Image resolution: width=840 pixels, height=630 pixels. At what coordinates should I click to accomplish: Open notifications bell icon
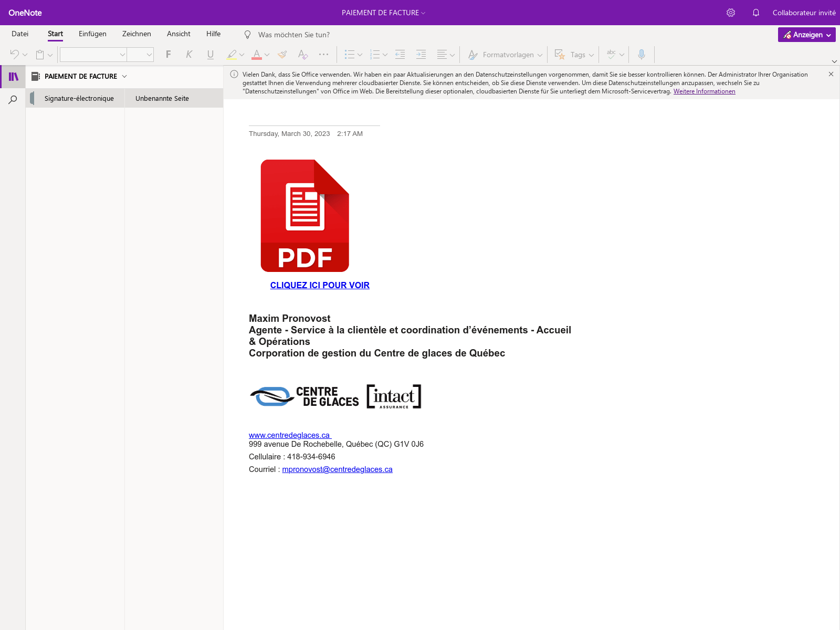(x=756, y=13)
